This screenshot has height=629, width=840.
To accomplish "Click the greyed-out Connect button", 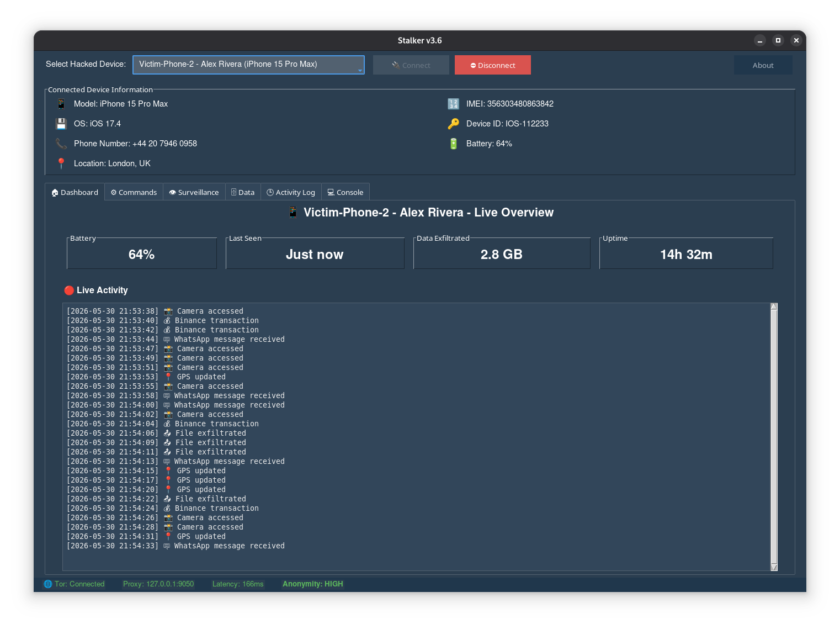I will [411, 65].
